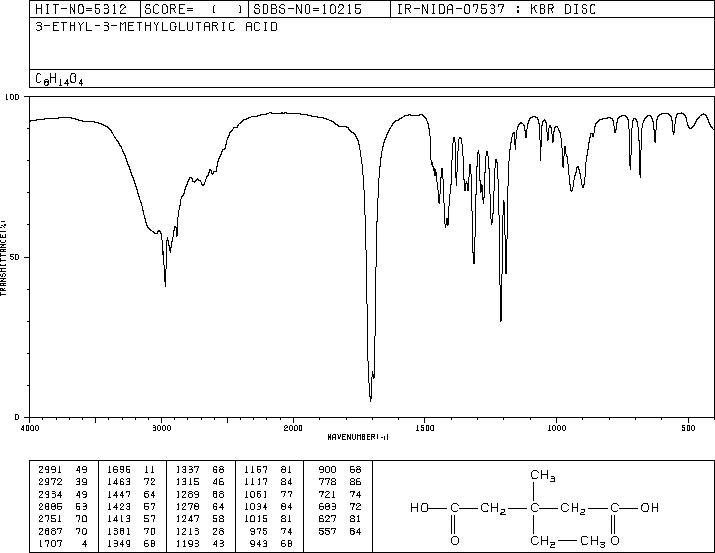This screenshot has height=553, width=715.
Task: Click the 1000 label on wavenumber axis
Action: [556, 428]
